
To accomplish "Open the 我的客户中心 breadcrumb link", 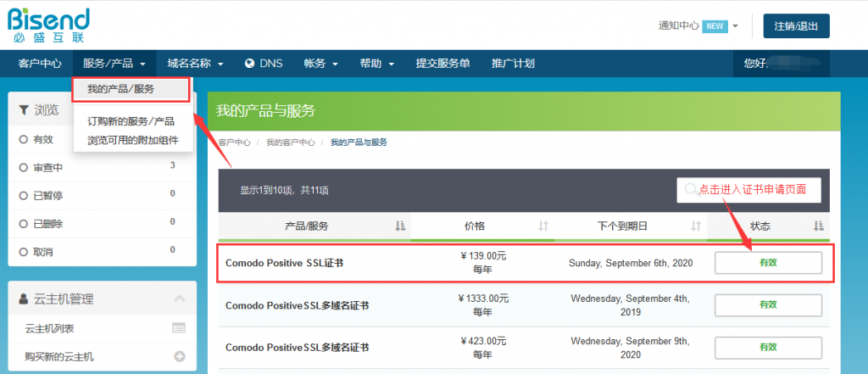I will (290, 142).
